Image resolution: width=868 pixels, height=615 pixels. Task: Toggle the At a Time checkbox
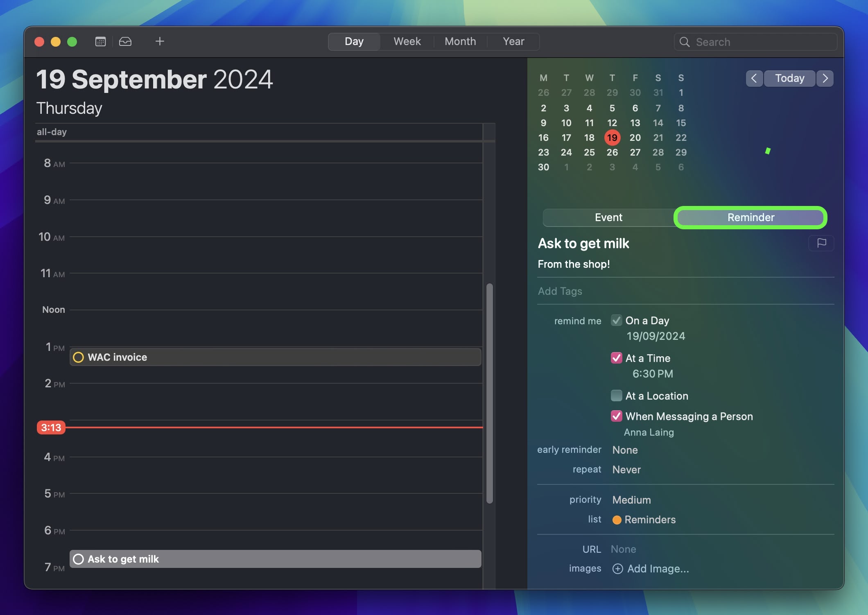click(x=616, y=358)
